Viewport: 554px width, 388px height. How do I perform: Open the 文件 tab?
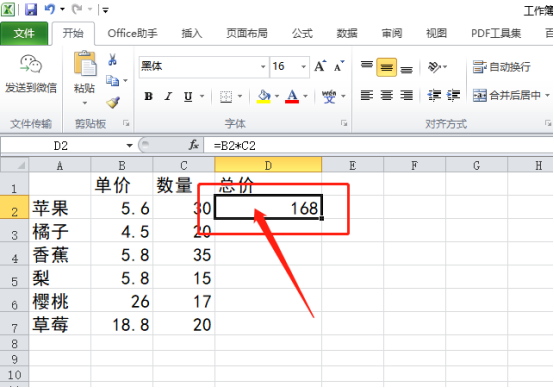click(24, 33)
